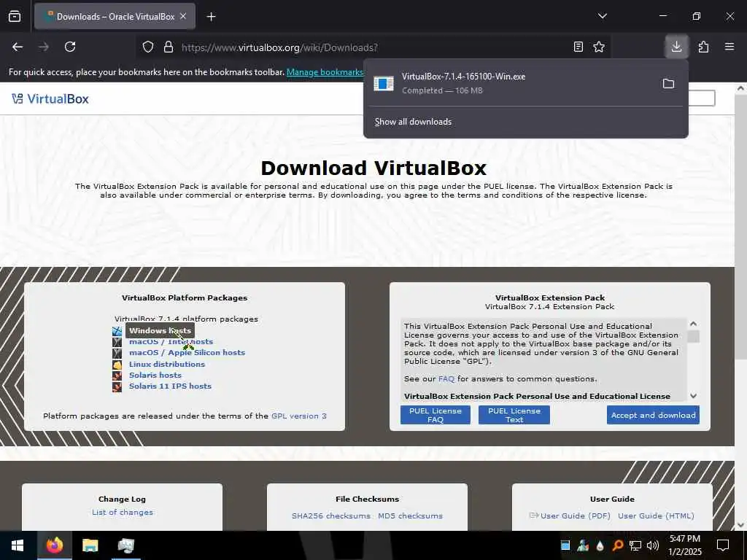Bookmark this page with star icon
747x560 pixels.
coord(599,47)
